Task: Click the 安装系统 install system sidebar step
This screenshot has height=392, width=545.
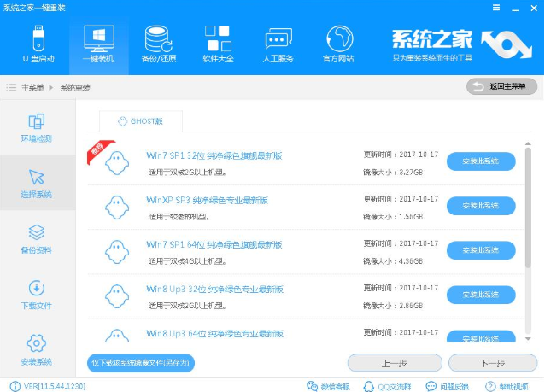Action: click(37, 349)
